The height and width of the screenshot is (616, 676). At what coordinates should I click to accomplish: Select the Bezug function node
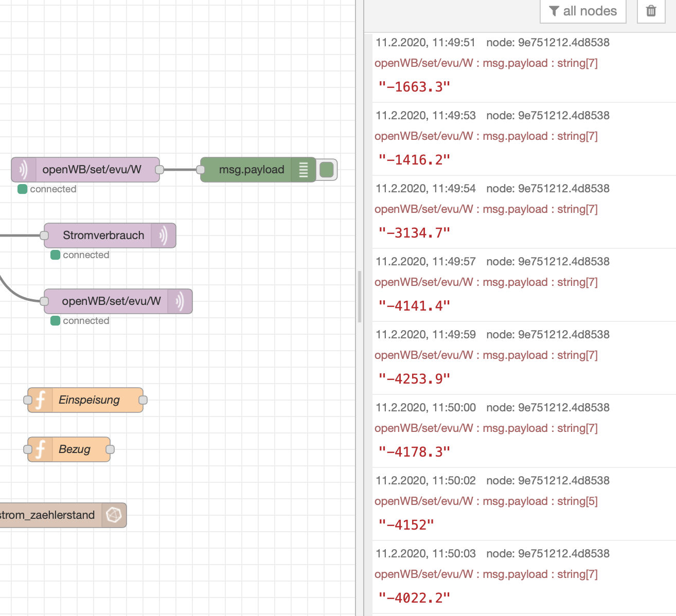pos(75,449)
